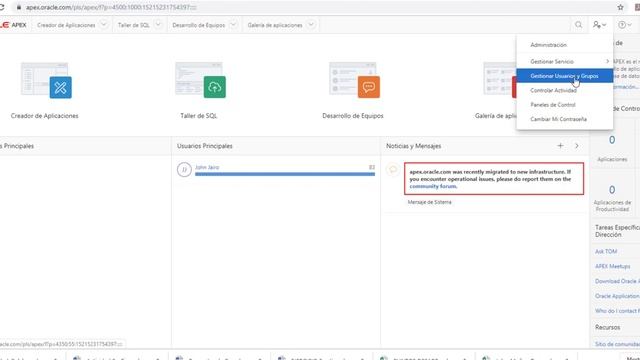640x360 pixels.
Task: Open the APEX Meetups link
Action: point(612,266)
